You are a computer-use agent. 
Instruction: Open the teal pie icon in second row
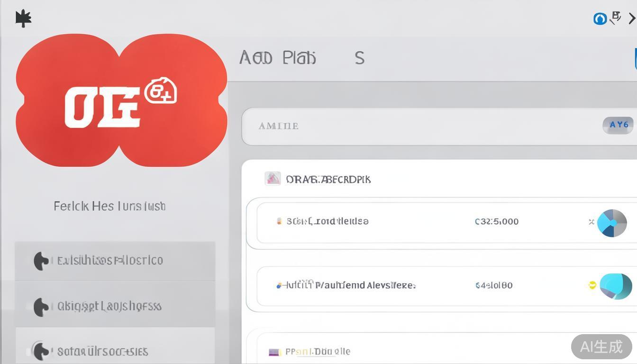[616, 286]
